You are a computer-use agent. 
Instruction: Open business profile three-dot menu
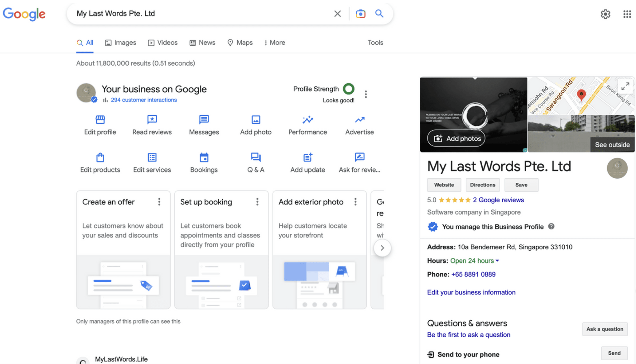tap(366, 94)
